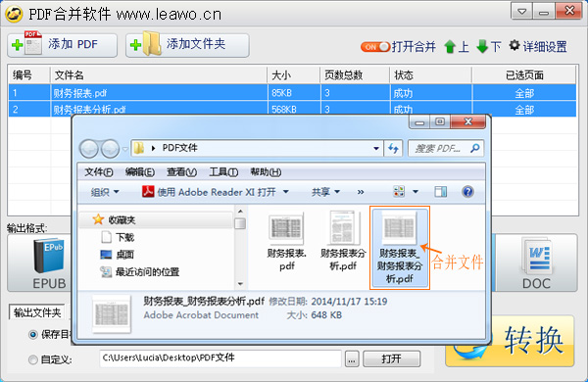The width and height of the screenshot is (588, 382).
Task: Show more toolbar commands with » chevron
Action: click(x=361, y=192)
